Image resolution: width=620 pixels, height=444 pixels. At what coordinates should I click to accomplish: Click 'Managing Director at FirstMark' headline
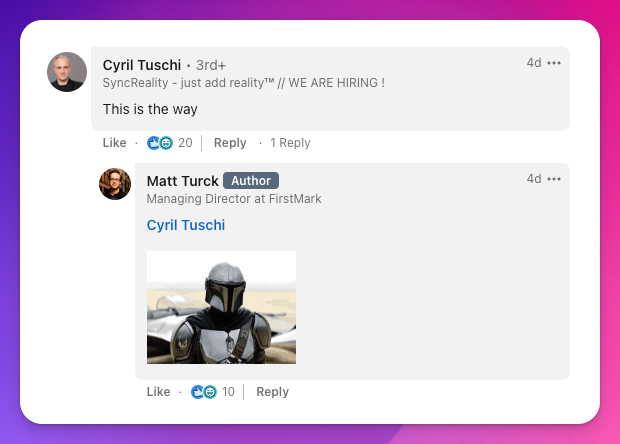pyautogui.click(x=234, y=198)
